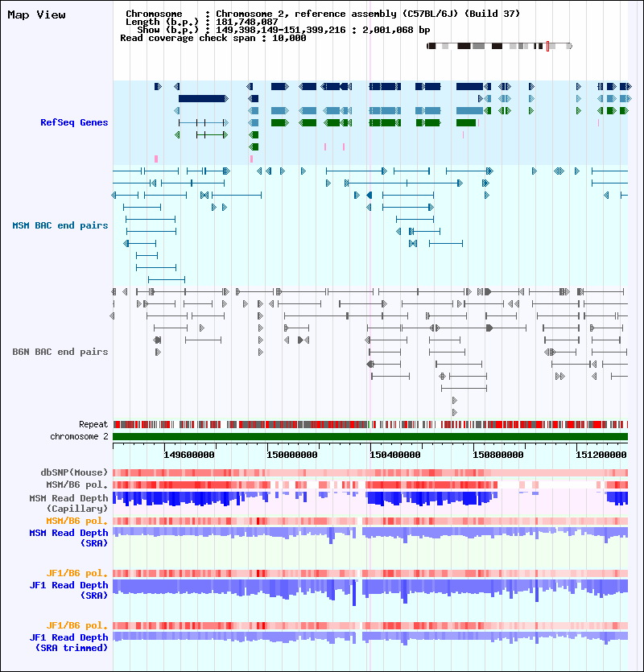Click ruler position 151200000

click(601, 455)
